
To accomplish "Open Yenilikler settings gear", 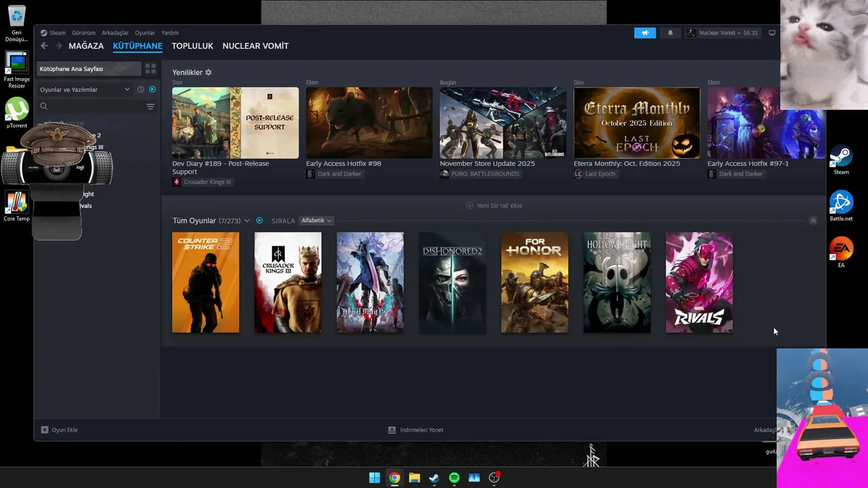I will pyautogui.click(x=208, y=73).
